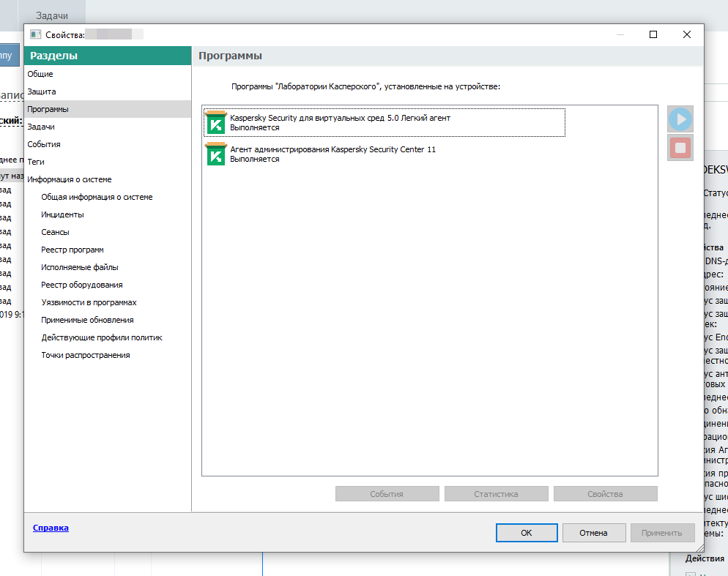This screenshot has height=576, width=728.
Task: Click the Статистика button
Action: (497, 494)
